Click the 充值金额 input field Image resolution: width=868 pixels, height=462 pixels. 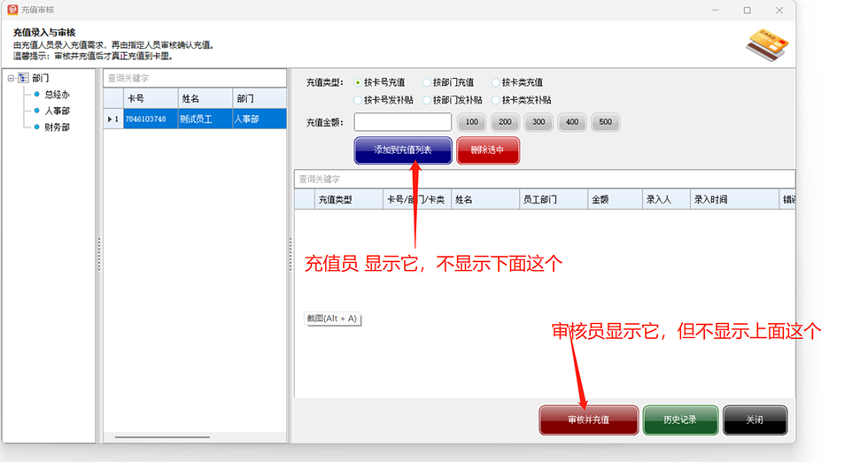pyautogui.click(x=403, y=122)
